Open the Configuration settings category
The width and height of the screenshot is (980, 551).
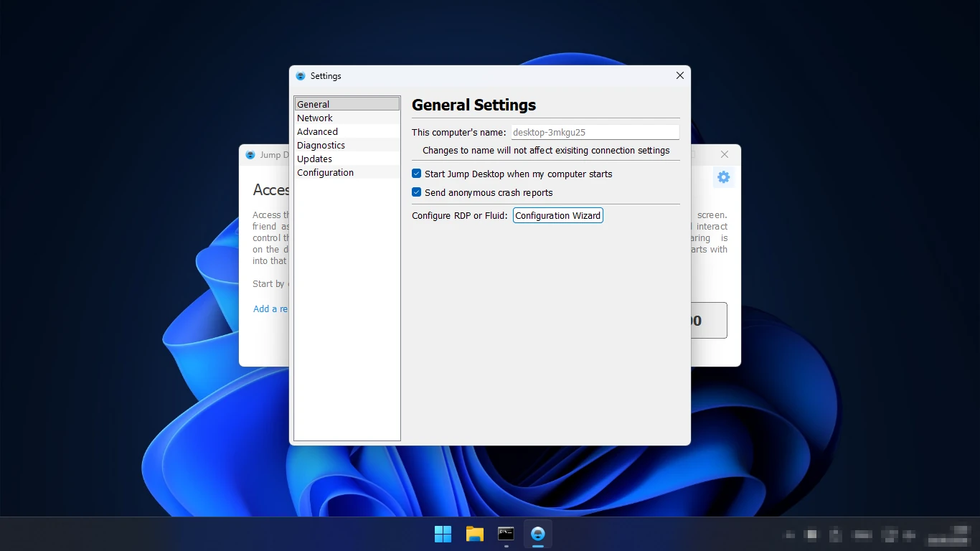347,172
